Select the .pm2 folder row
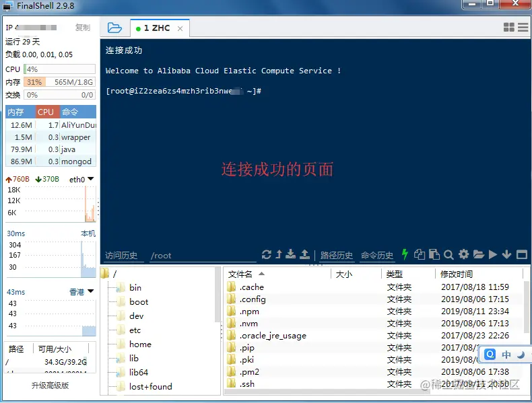The height and width of the screenshot is (403, 532). coord(374,372)
